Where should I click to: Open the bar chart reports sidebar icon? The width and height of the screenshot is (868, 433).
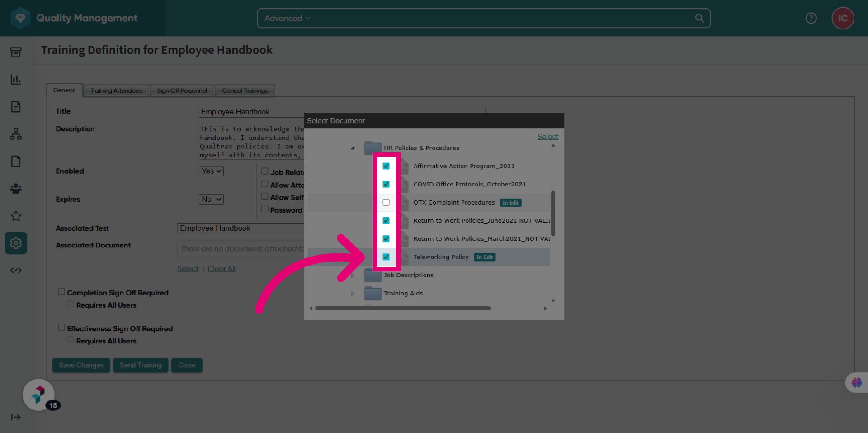(x=16, y=80)
